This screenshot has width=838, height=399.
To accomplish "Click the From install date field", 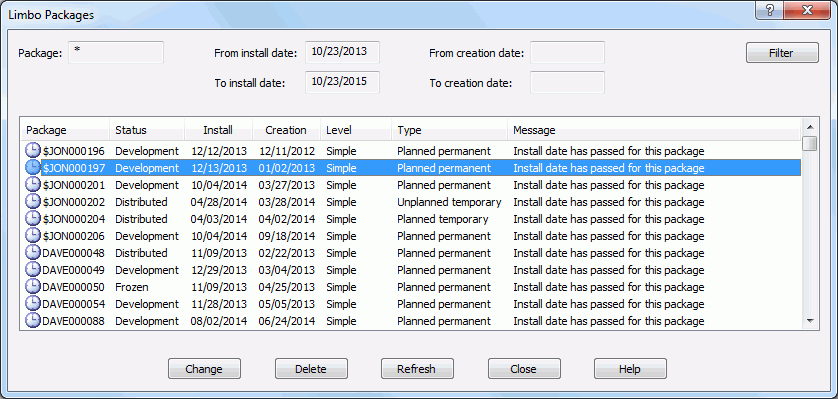I will point(343,52).
